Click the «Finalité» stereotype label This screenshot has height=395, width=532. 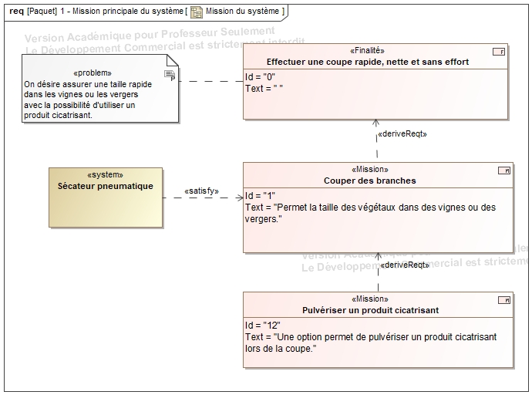coord(368,51)
